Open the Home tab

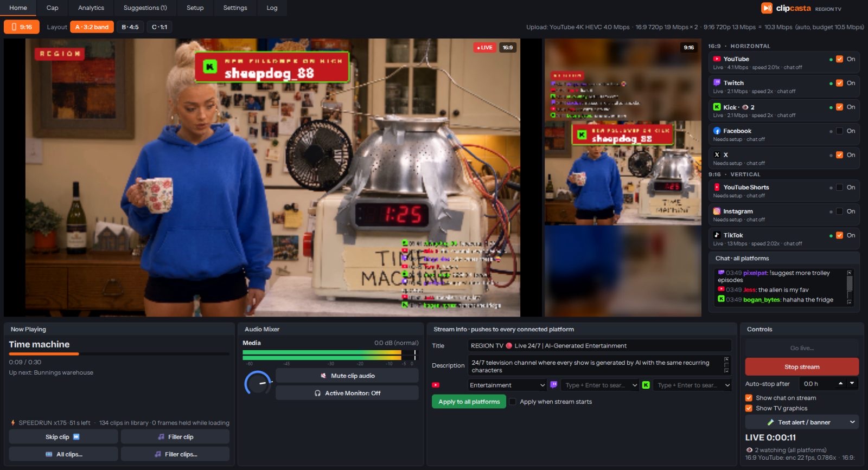click(x=18, y=8)
